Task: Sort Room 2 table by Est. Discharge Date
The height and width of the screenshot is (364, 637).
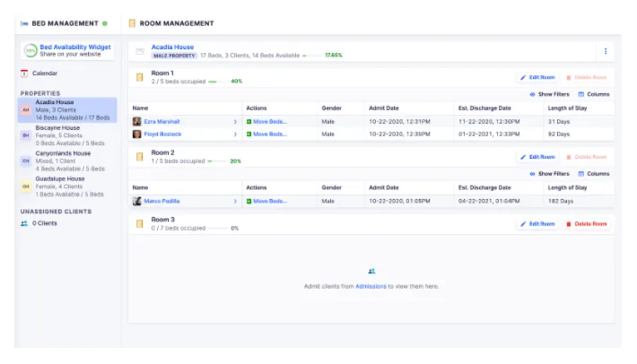Action: [x=484, y=187]
